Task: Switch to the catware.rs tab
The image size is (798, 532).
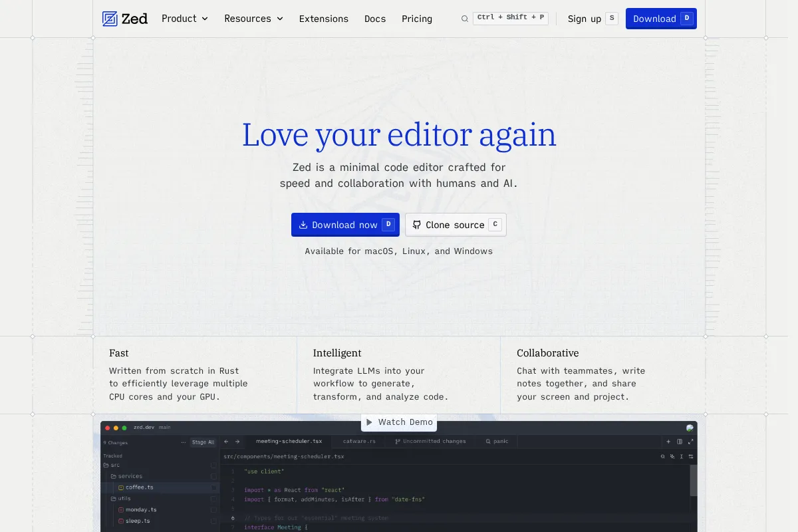Action: coord(359,442)
